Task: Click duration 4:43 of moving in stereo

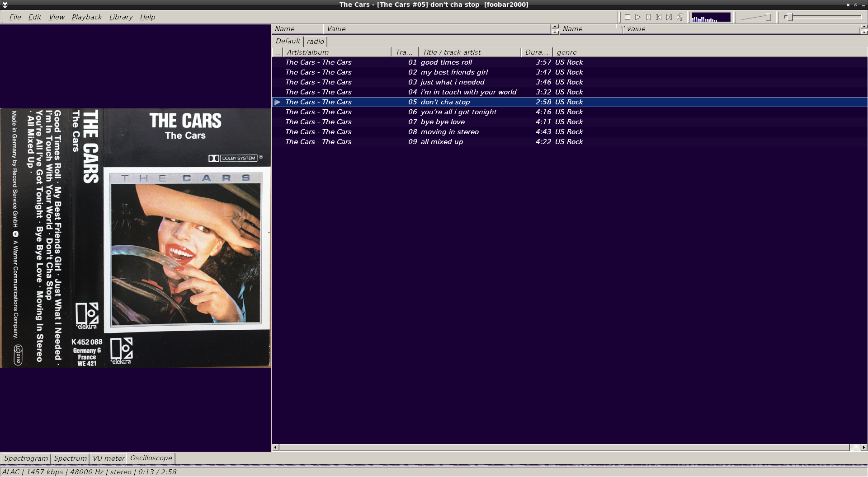Action: [x=543, y=132]
